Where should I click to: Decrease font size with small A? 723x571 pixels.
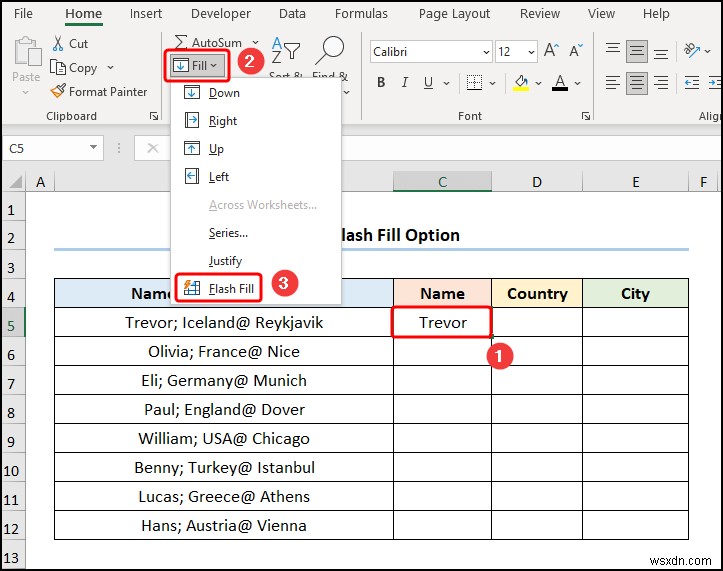point(576,50)
